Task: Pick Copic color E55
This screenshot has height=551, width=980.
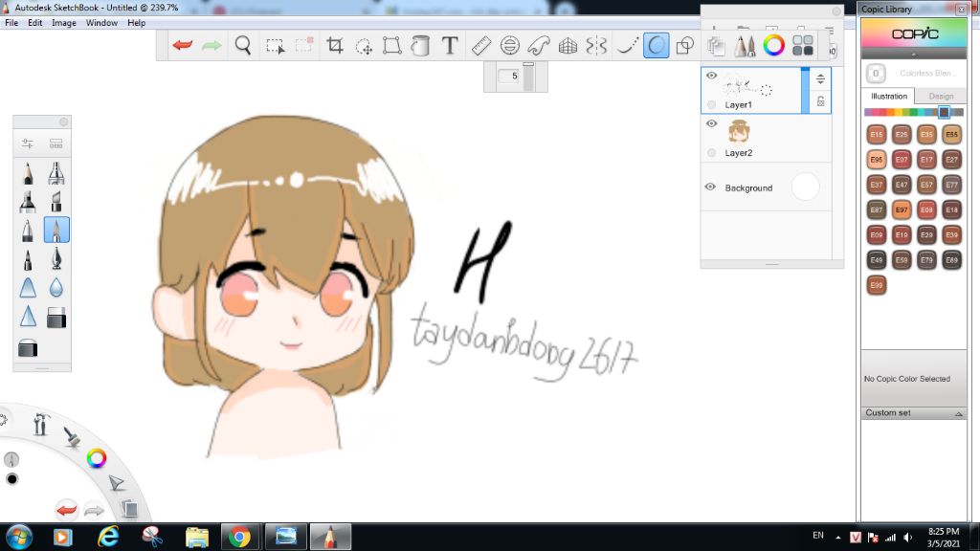Action: [951, 134]
